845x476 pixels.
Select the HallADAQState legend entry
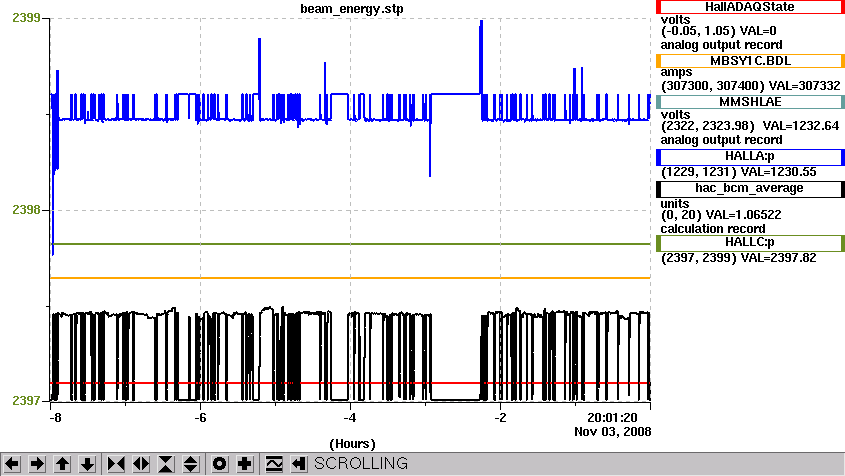pyautogui.click(x=750, y=7)
